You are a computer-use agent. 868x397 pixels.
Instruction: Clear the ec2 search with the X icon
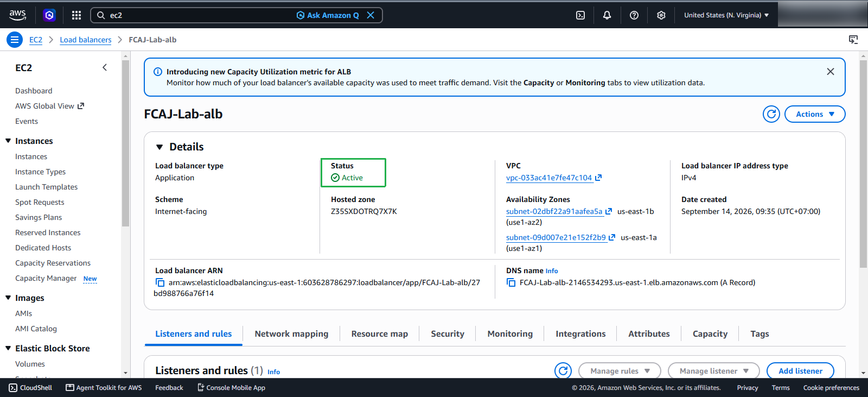coord(371,15)
